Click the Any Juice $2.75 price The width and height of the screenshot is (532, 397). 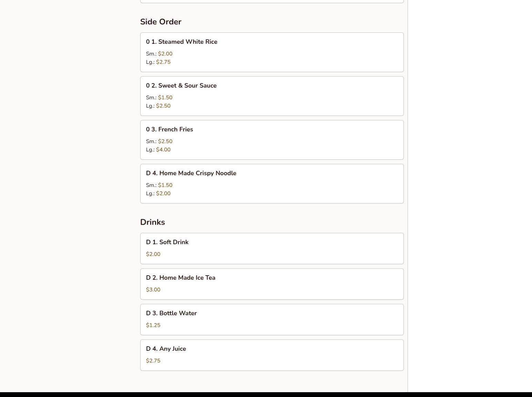click(153, 361)
